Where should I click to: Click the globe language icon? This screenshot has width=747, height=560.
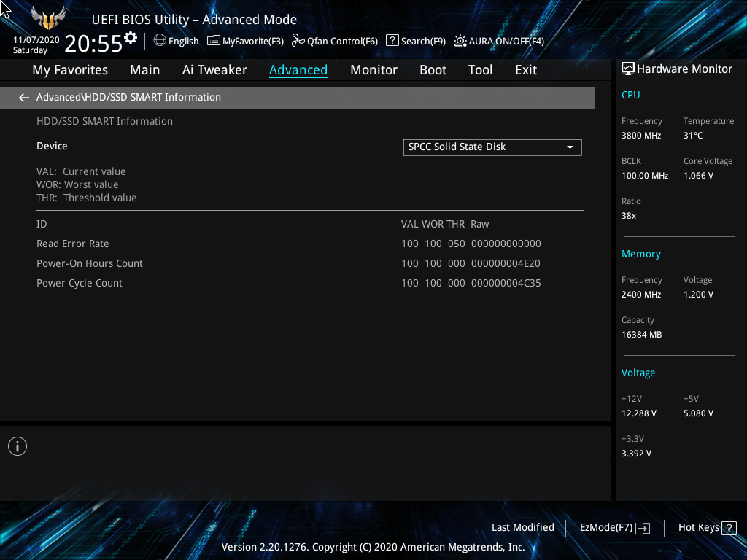[x=160, y=41]
